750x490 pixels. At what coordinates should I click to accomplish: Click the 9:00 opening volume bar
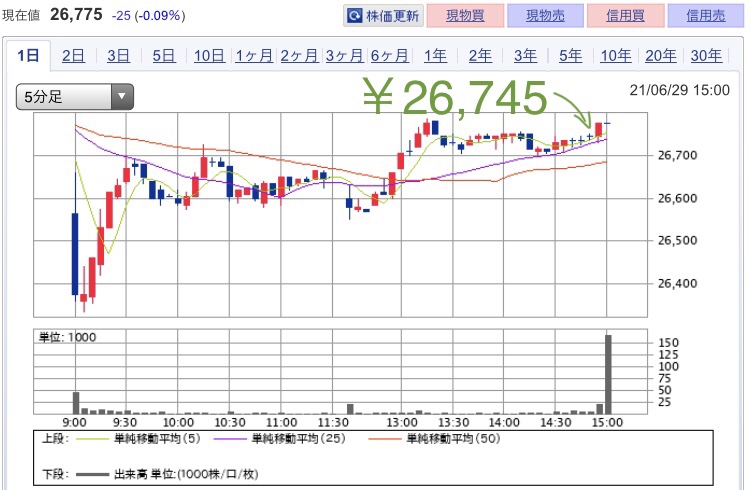click(x=76, y=403)
